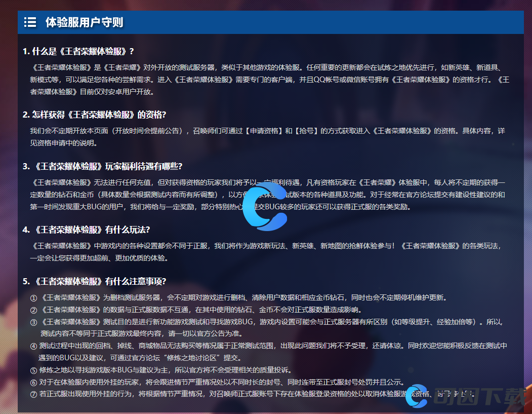Select heading 3. 《王者荣耀体验服》玩家福利待遇有哪些?
The width and height of the screenshot is (532, 414).
tap(102, 166)
